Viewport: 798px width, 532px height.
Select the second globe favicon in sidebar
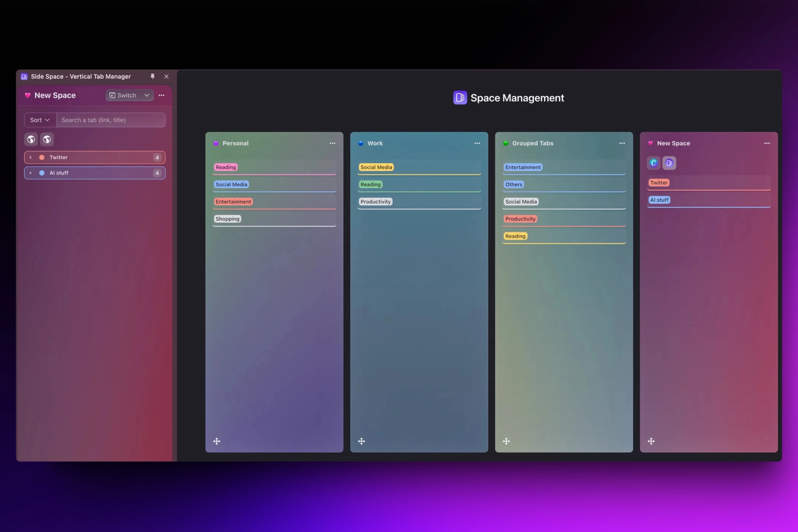[47, 139]
